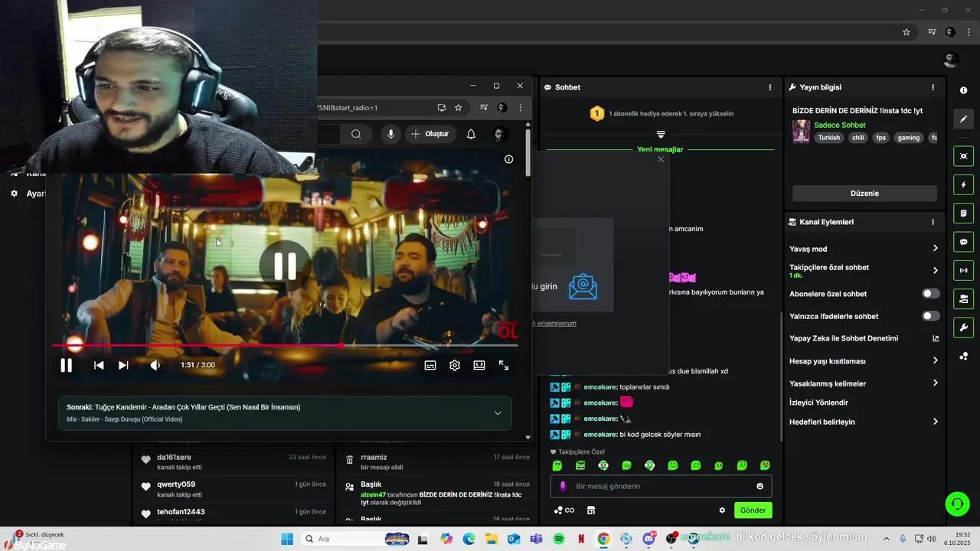Send chat message with Gönder button

(x=753, y=510)
